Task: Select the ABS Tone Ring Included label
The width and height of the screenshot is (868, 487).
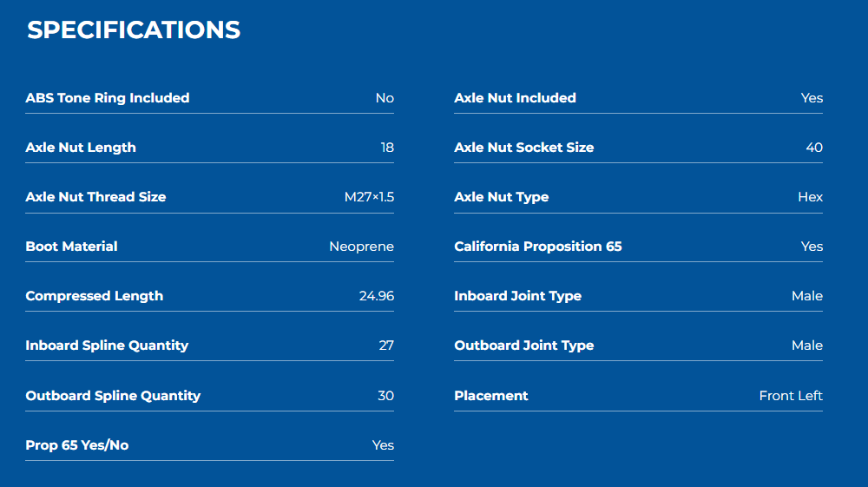Action: click(x=108, y=98)
